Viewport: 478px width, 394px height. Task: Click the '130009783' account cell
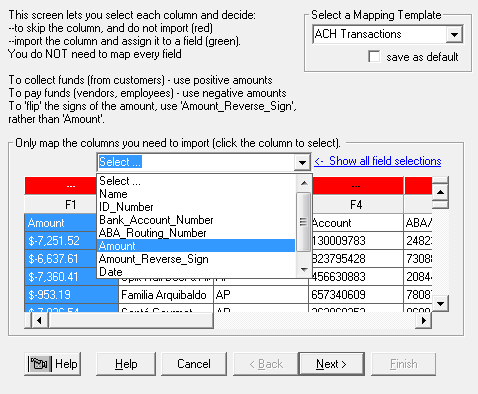pos(358,241)
